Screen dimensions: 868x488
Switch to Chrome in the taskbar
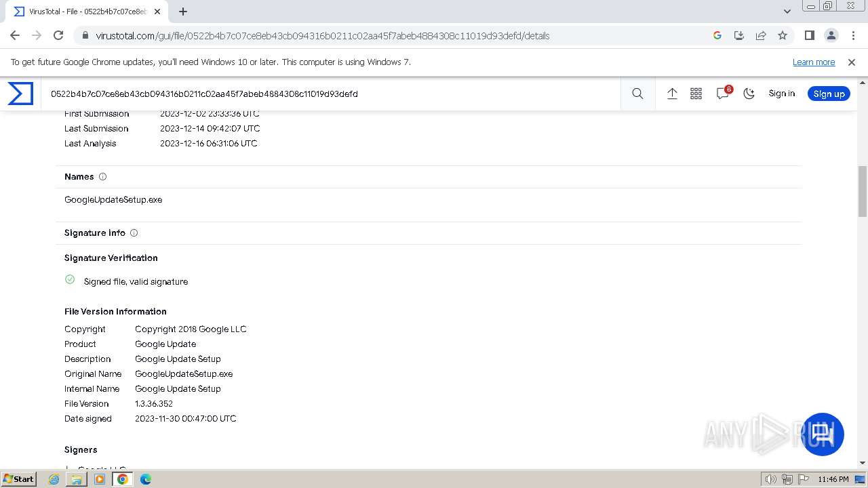tap(123, 479)
